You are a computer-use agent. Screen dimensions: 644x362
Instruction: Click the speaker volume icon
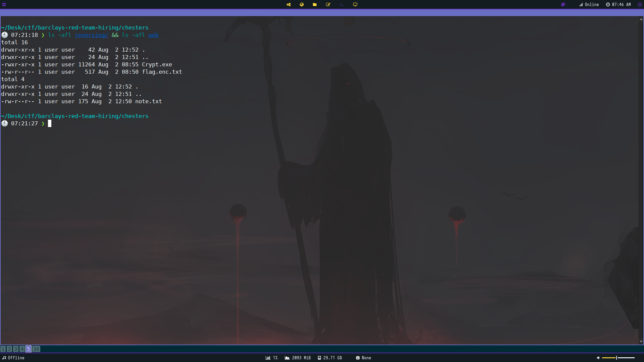pyautogui.click(x=598, y=358)
